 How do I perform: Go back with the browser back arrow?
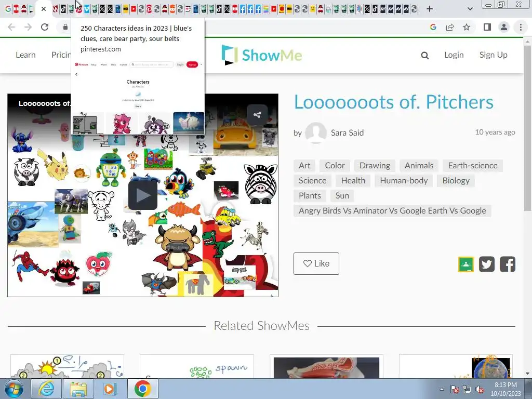pyautogui.click(x=11, y=27)
